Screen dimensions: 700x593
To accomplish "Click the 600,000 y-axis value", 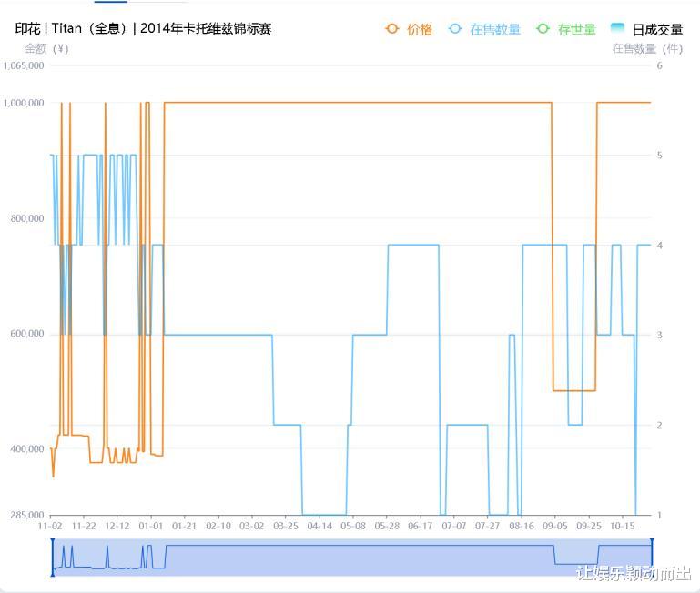I will (x=27, y=333).
